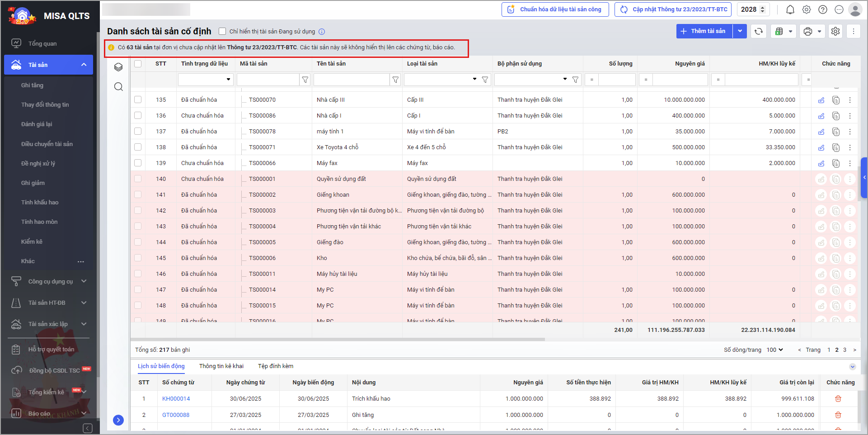Image resolution: width=868 pixels, height=435 pixels.
Task: Open the rows-per-page 100 dropdown
Action: click(x=774, y=350)
